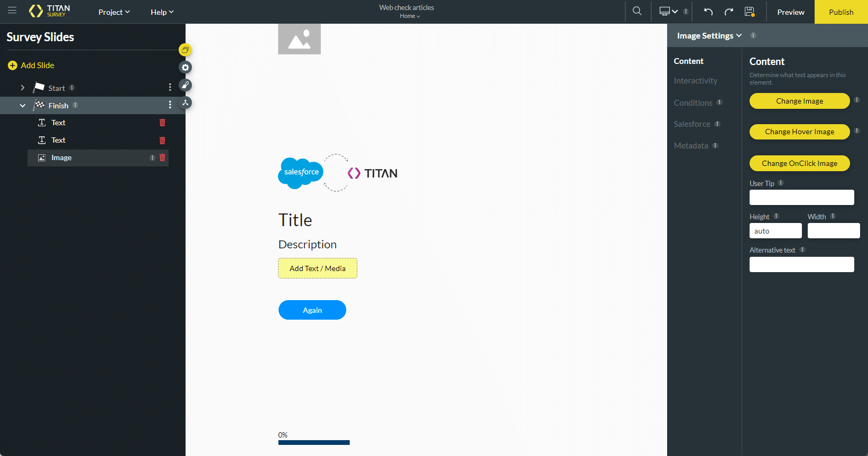Screen dimensions: 868x456
Task: Delete the second Text element
Action: tap(162, 140)
